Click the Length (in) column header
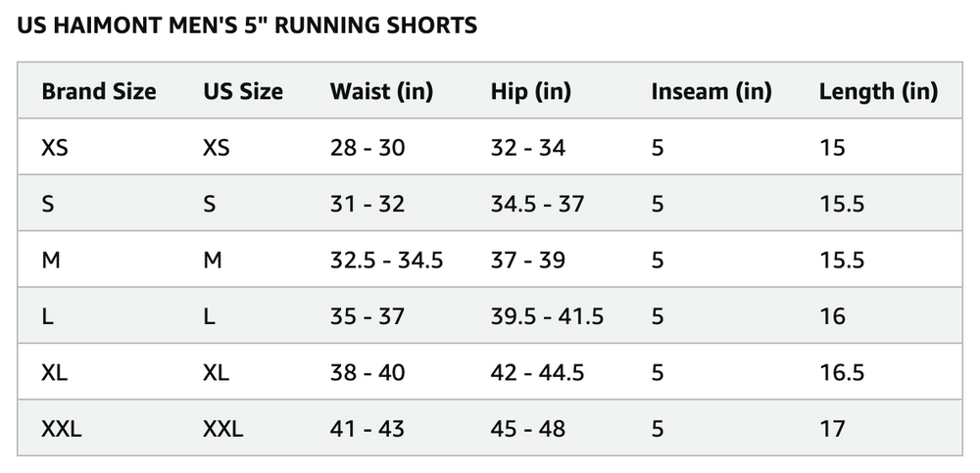Screen dimensions: 980x473 tap(878, 92)
